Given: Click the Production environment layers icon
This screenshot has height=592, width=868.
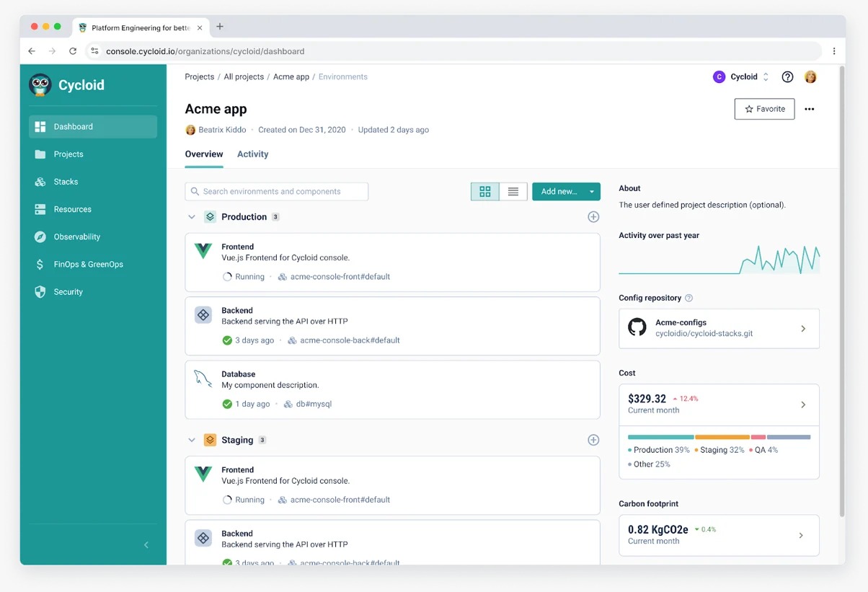Looking at the screenshot, I should click(x=210, y=217).
